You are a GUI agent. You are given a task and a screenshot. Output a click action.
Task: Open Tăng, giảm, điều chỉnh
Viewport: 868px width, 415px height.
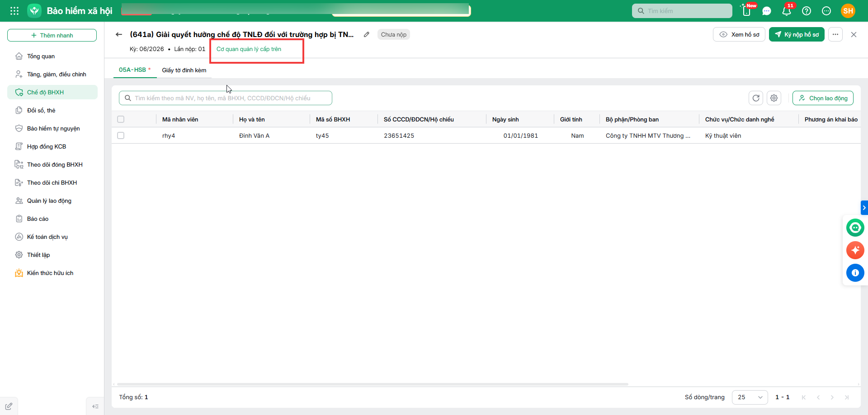coord(52,74)
